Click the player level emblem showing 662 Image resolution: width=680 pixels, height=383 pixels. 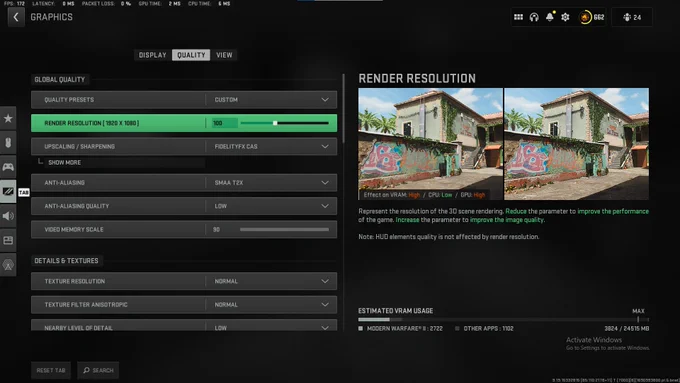coord(592,17)
